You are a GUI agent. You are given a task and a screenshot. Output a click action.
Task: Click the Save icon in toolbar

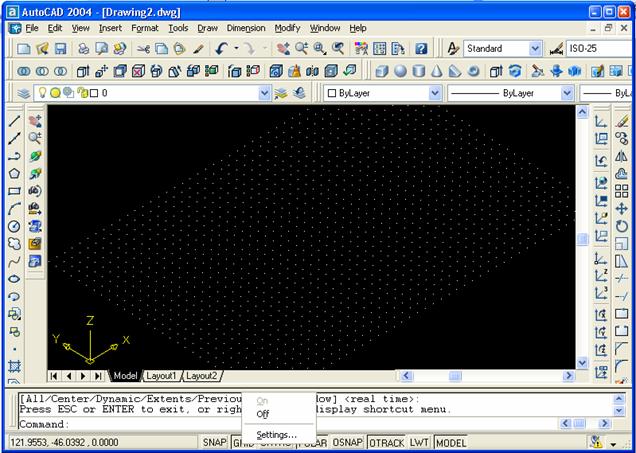pos(60,48)
